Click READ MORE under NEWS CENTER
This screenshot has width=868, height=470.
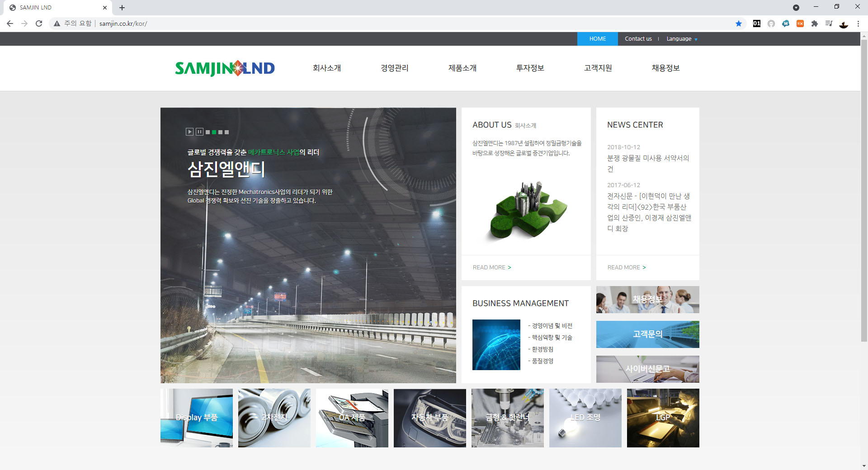pos(627,268)
